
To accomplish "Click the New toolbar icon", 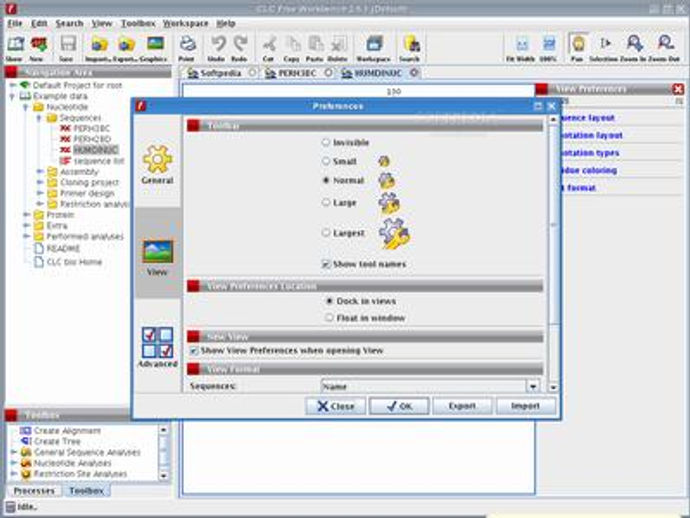I will point(37,48).
